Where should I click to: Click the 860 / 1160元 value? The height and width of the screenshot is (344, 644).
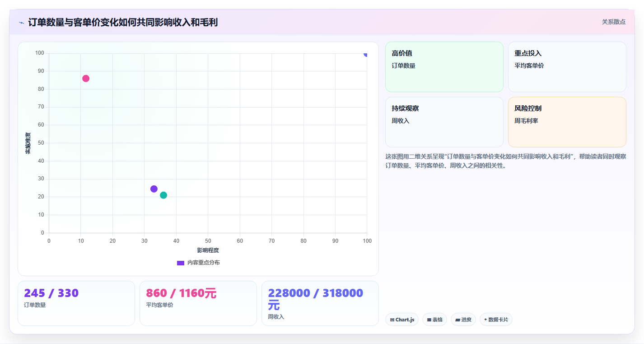pyautogui.click(x=181, y=293)
